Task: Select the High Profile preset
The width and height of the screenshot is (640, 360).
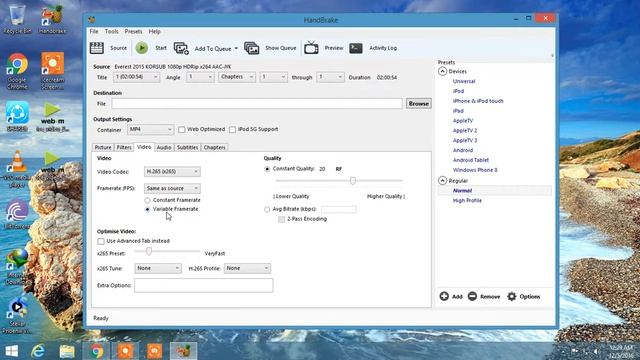Action: tap(467, 201)
